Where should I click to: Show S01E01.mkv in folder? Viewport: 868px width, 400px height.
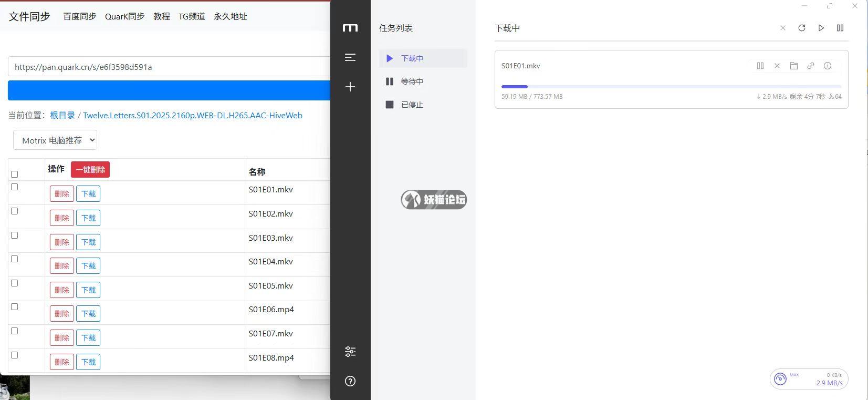tap(794, 66)
